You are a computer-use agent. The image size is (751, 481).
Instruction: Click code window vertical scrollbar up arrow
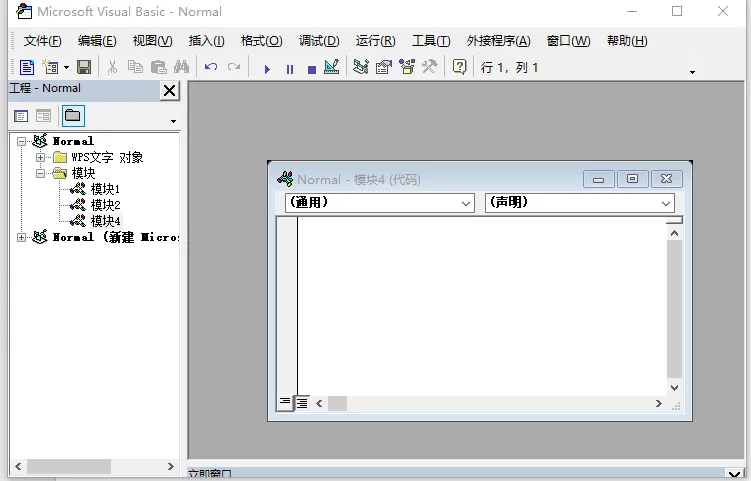[674, 233]
